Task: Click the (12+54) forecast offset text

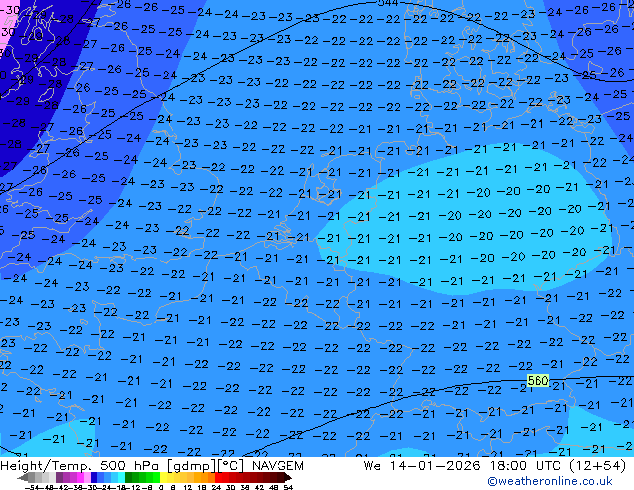Action: pyautogui.click(x=597, y=466)
